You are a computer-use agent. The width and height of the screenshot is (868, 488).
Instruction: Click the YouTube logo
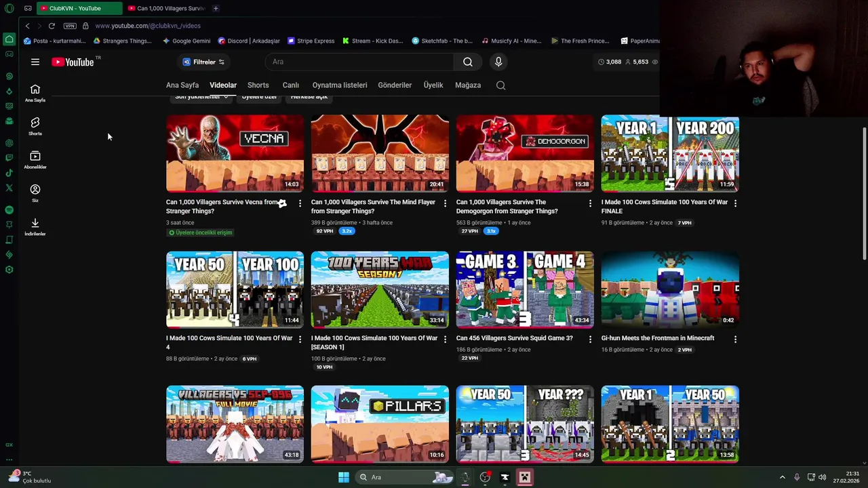(73, 62)
